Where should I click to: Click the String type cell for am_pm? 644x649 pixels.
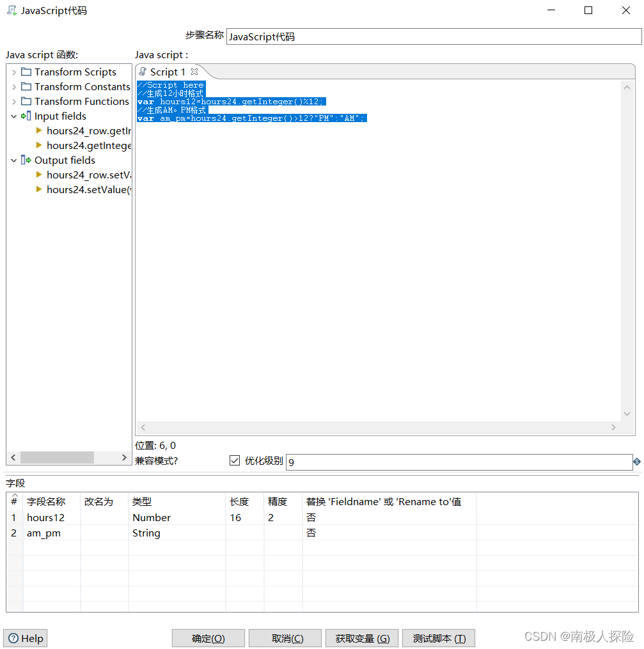(x=177, y=533)
